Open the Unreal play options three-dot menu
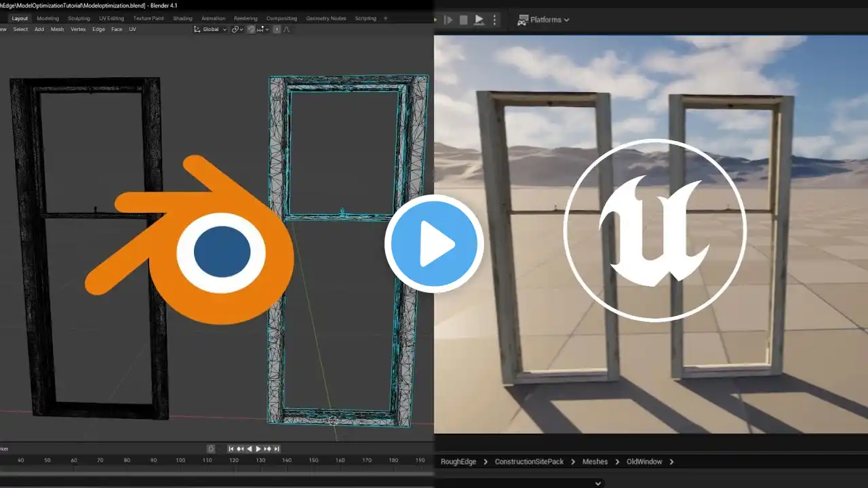The height and width of the screenshot is (488, 868). [494, 20]
